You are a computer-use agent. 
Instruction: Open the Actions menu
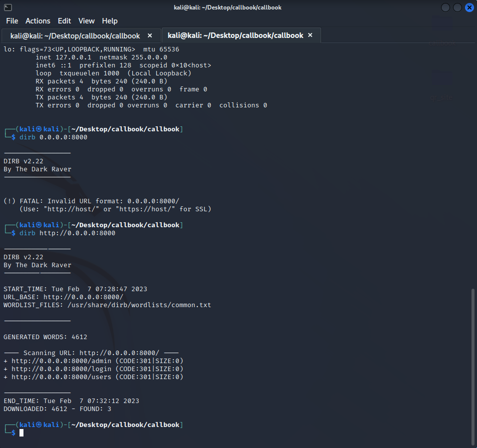tap(38, 21)
